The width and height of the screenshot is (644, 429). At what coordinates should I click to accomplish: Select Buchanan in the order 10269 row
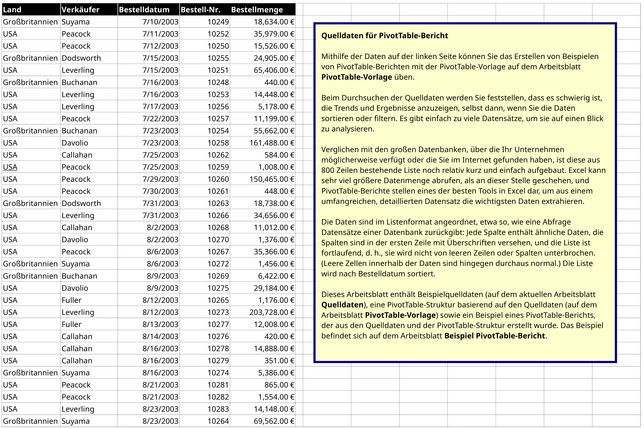(x=89, y=276)
